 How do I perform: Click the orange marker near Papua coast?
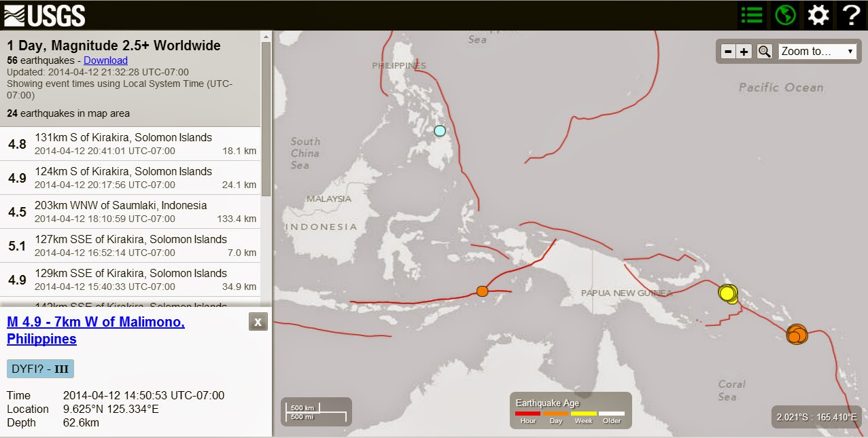pos(482,290)
